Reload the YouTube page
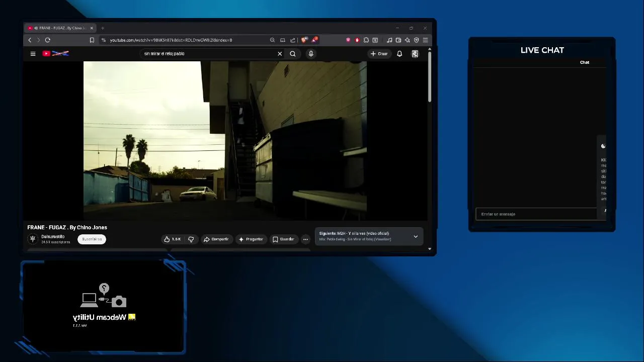 (x=48, y=40)
